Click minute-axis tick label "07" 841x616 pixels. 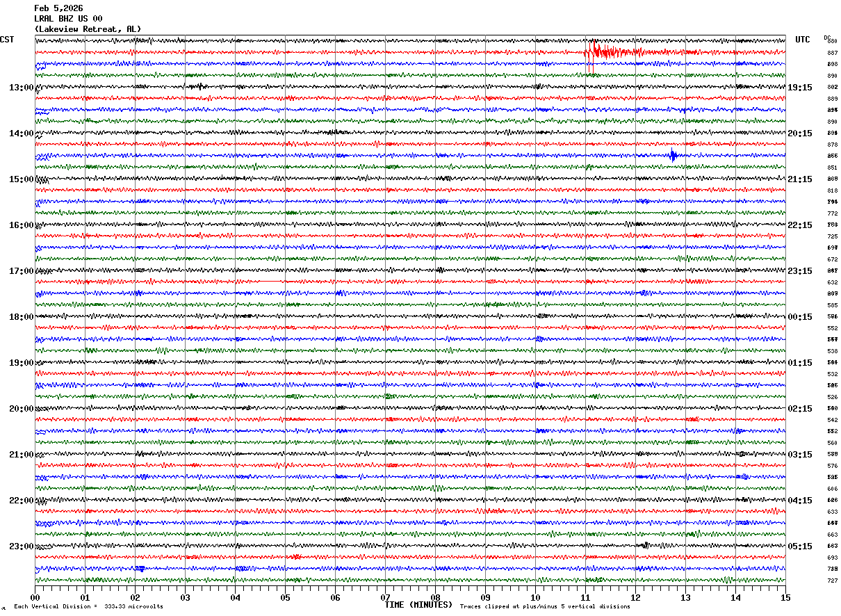point(385,597)
